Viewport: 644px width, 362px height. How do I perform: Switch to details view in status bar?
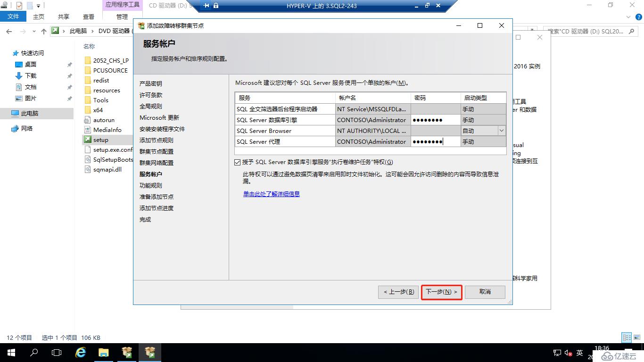click(627, 337)
